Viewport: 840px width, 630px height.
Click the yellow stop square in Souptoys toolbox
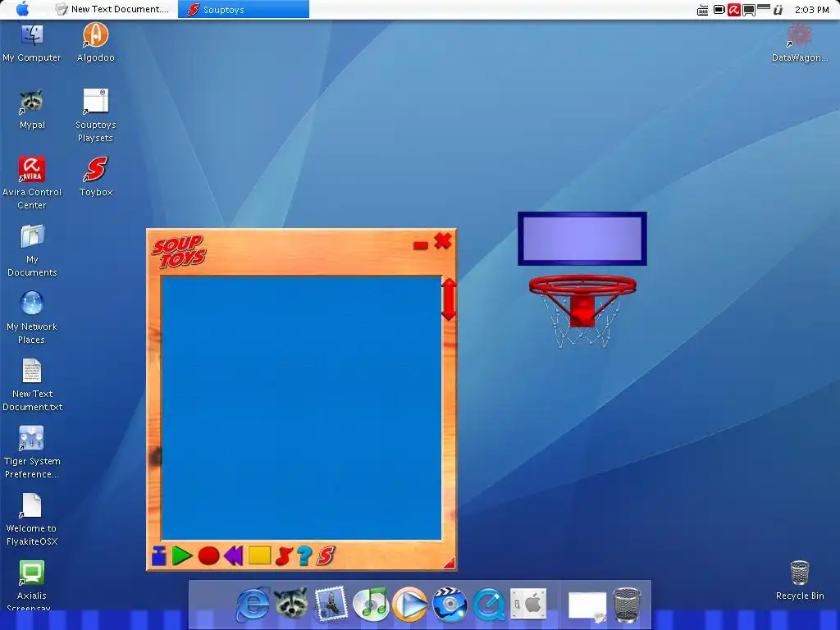(259, 555)
